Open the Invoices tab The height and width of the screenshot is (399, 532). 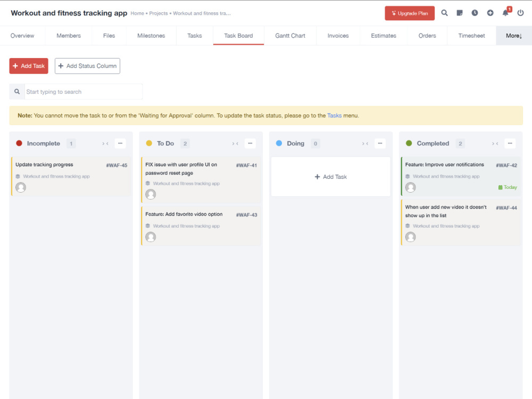pyautogui.click(x=338, y=36)
